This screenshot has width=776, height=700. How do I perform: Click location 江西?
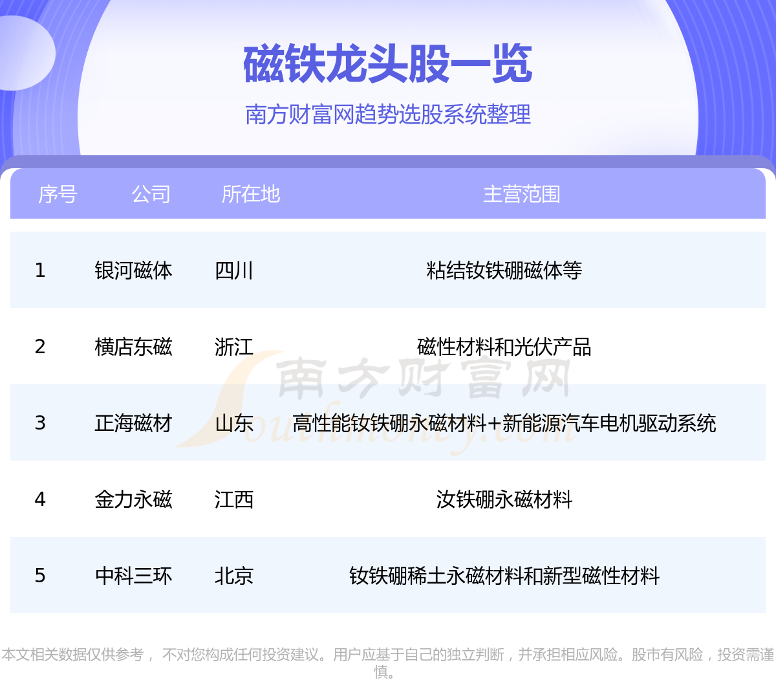[234, 499]
